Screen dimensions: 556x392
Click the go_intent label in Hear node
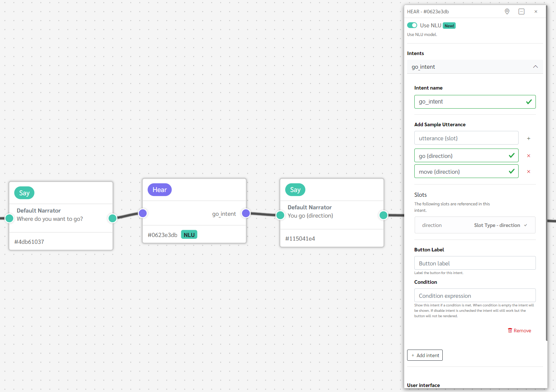pyautogui.click(x=224, y=214)
